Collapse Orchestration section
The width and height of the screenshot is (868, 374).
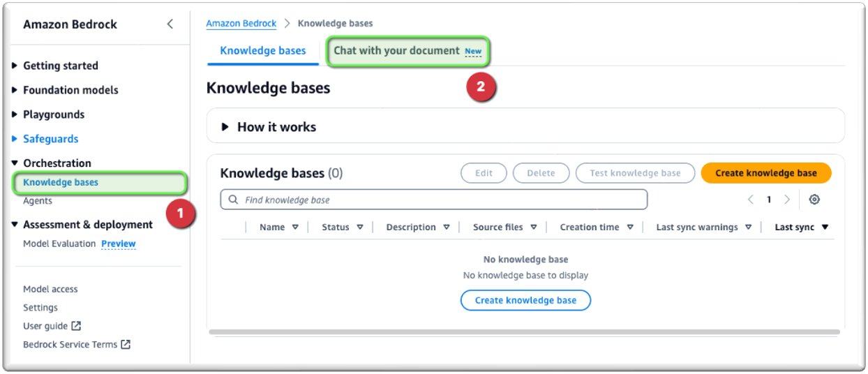coord(15,163)
